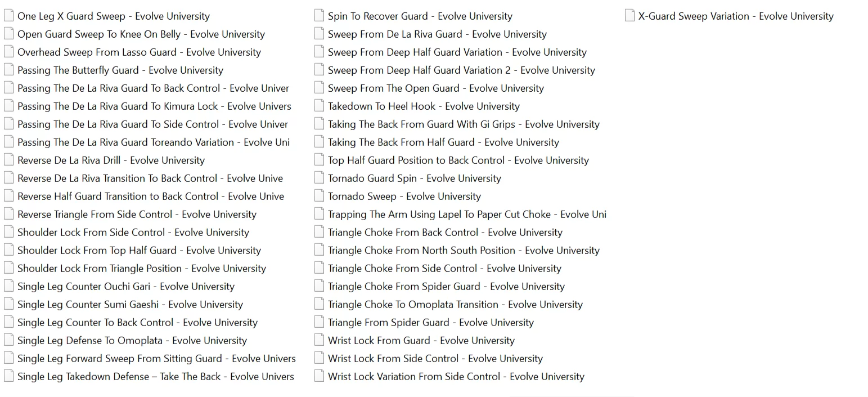
Task: Select Sweep From De La Riva Guard file name
Action: tap(437, 34)
